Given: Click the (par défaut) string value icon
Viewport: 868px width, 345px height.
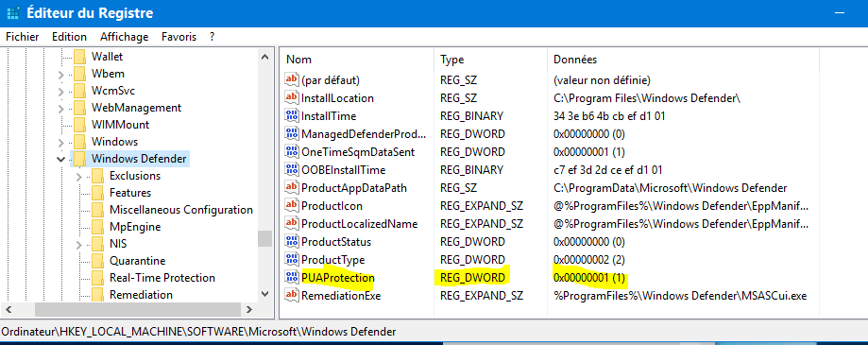Looking at the screenshot, I should point(291,79).
